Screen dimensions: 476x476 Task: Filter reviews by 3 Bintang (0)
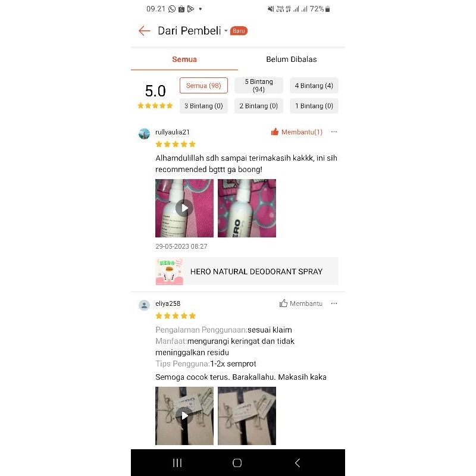coord(203,106)
